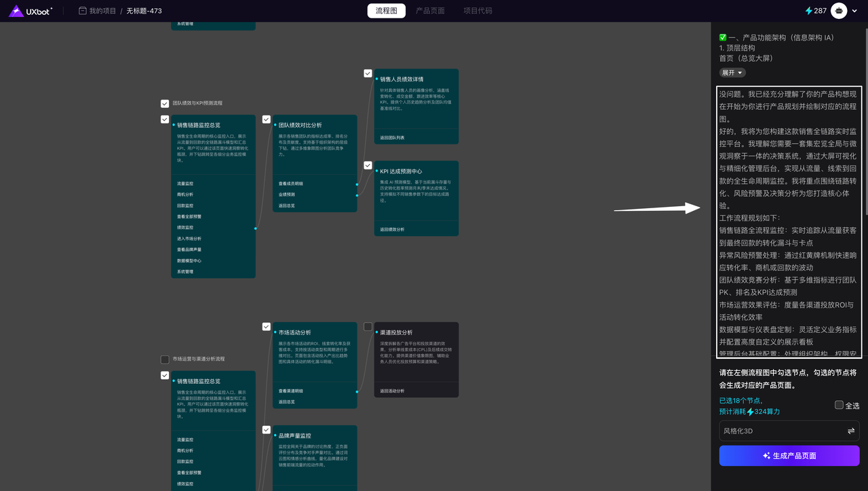
Task: Open the 风格化3D style selector
Action: pyautogui.click(x=780, y=431)
